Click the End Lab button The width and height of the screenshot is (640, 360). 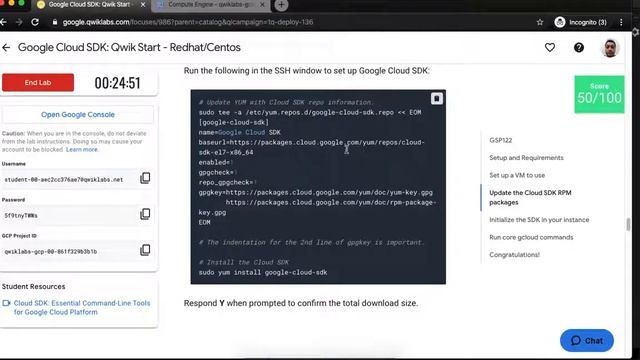pos(38,82)
